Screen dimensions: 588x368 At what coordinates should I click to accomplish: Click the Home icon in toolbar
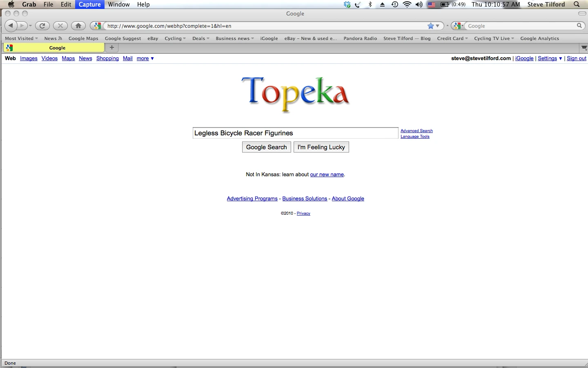[78, 26]
